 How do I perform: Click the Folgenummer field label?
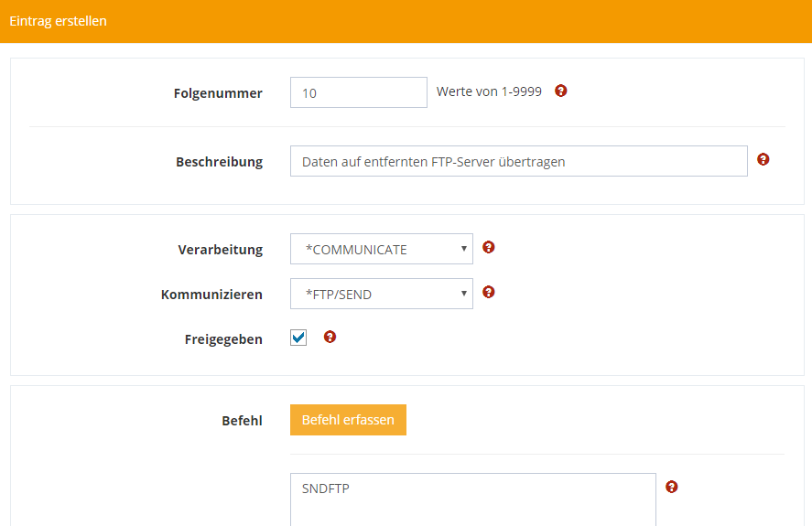[218, 93]
